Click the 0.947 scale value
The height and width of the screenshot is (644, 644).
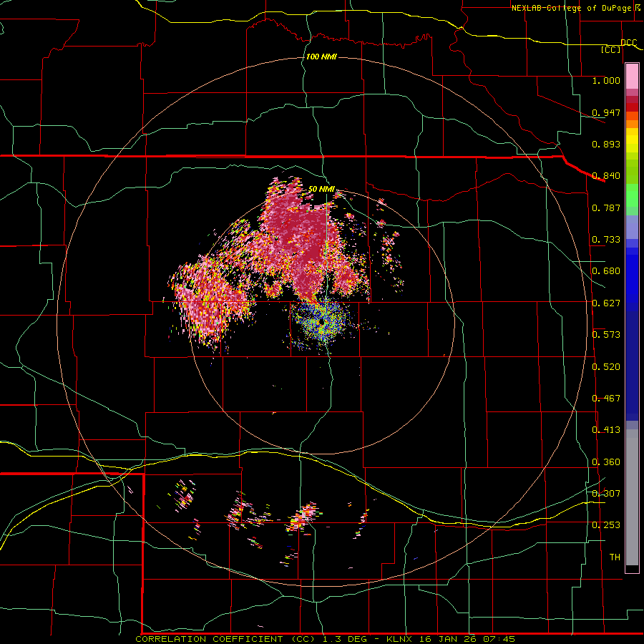pos(606,112)
